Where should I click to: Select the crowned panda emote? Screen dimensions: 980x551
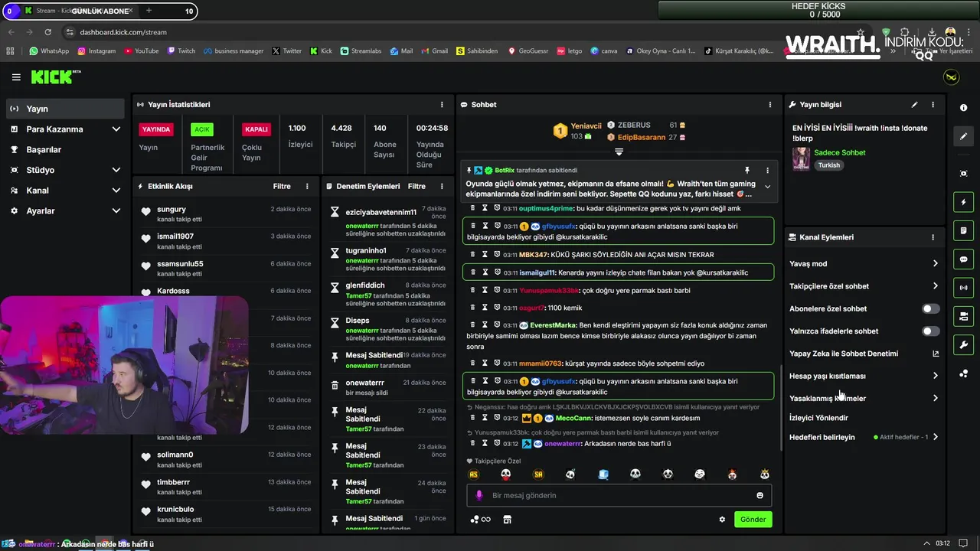[764, 474]
